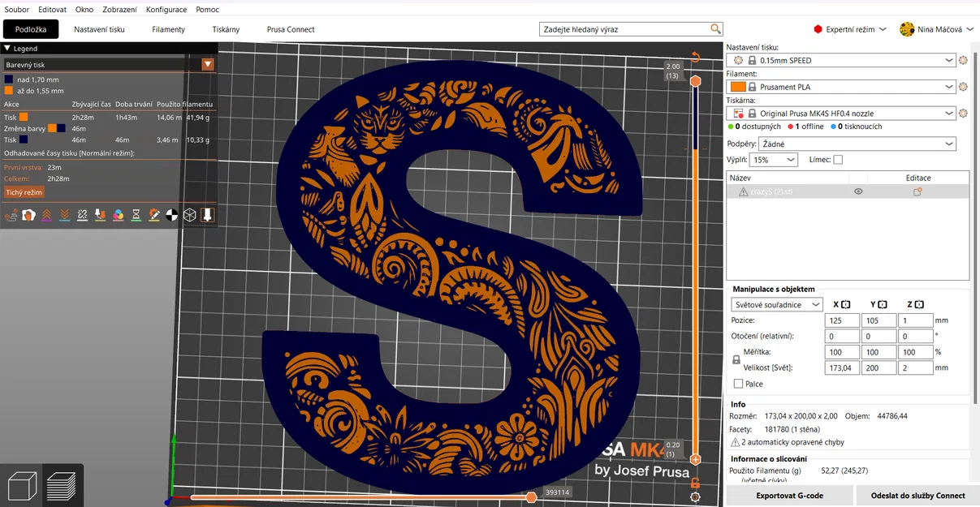Switch to Tiskárny tab

[226, 29]
